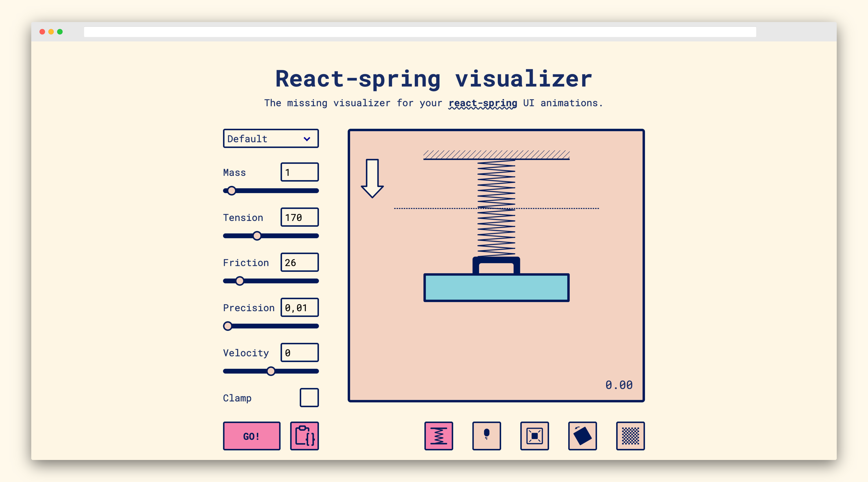Focus the Mass input field

click(x=300, y=172)
